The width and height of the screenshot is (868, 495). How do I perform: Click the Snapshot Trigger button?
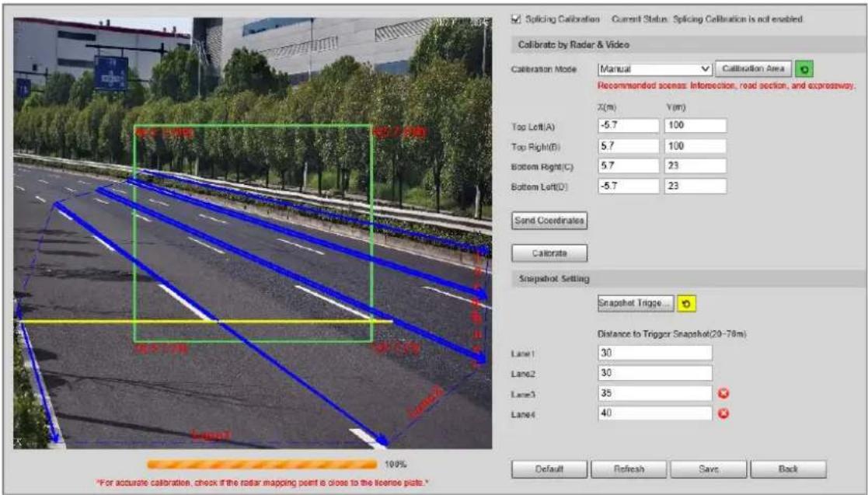(636, 303)
